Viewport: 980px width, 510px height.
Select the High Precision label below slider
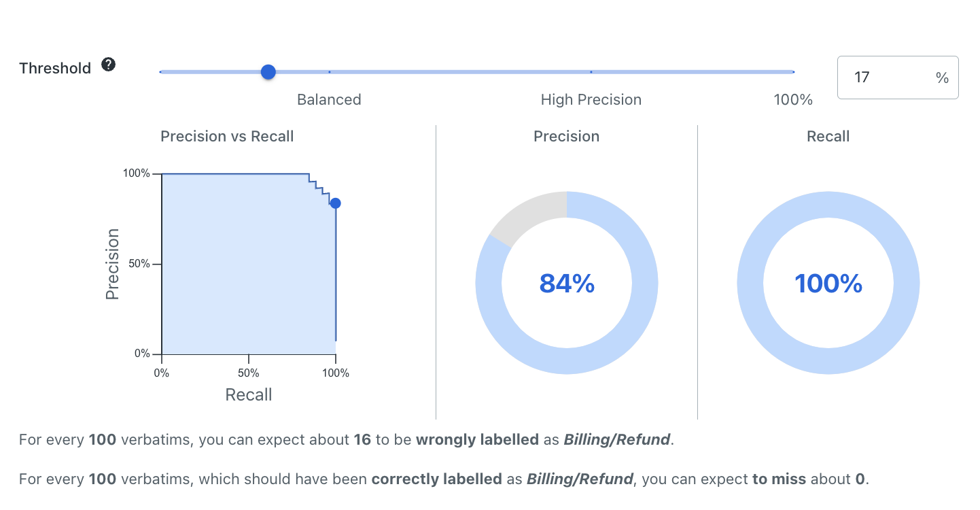pyautogui.click(x=591, y=100)
